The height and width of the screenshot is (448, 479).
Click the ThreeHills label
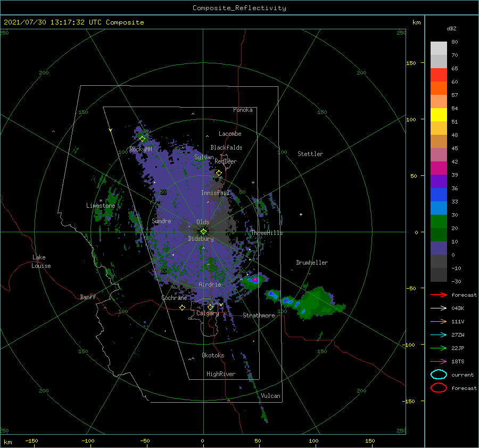point(267,233)
